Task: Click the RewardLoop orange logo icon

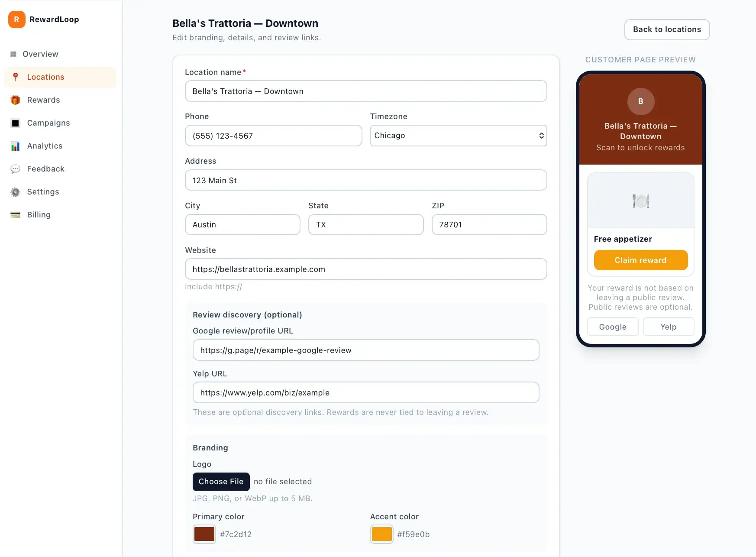Action: click(x=16, y=19)
